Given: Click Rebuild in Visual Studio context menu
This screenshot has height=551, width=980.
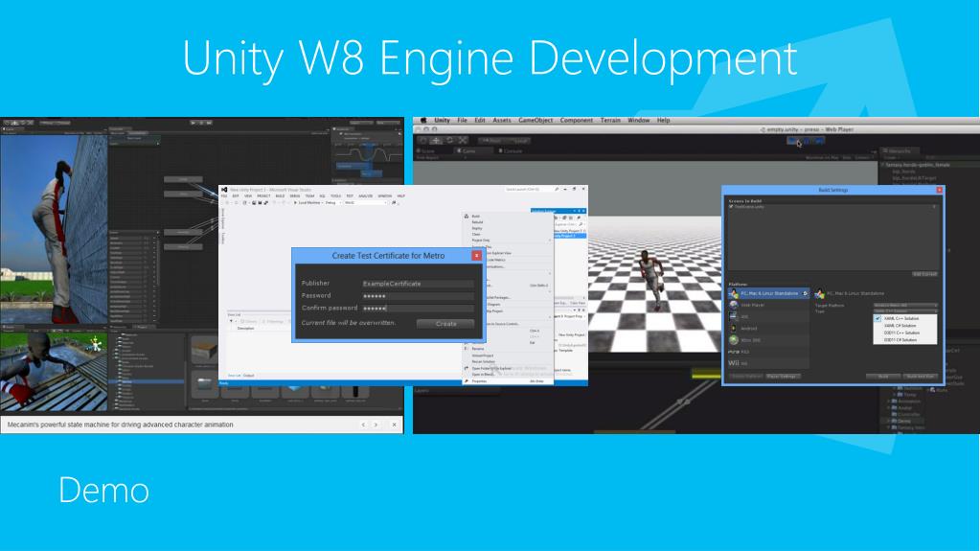Looking at the screenshot, I should pos(477,222).
